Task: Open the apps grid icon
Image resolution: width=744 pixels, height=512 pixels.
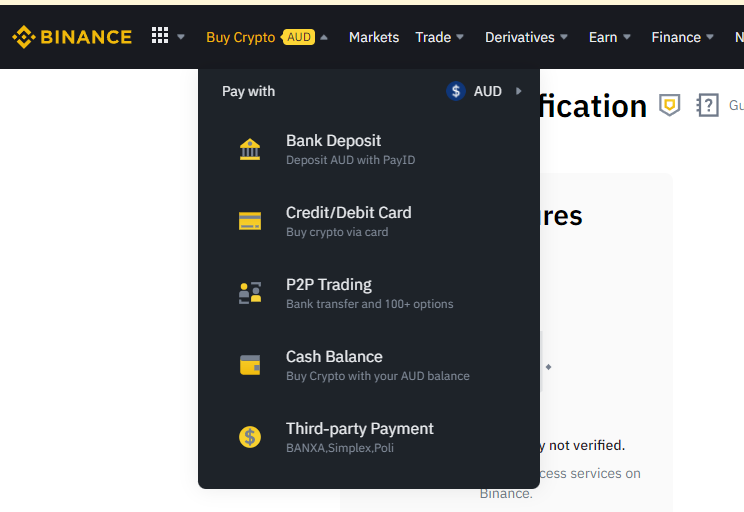Action: point(160,35)
